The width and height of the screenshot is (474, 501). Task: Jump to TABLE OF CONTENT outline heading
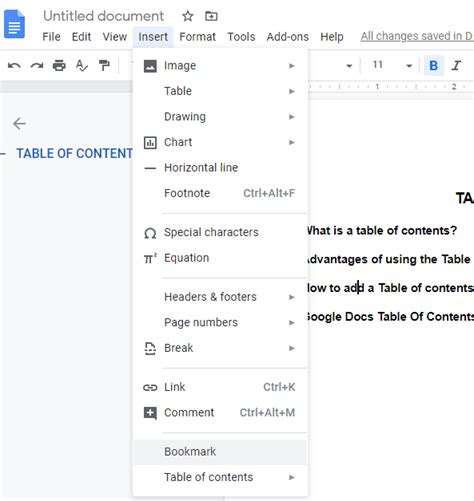74,154
